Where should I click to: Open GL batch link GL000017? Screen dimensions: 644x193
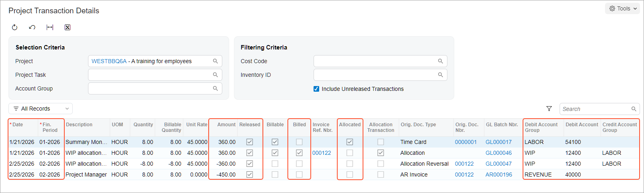(x=498, y=142)
